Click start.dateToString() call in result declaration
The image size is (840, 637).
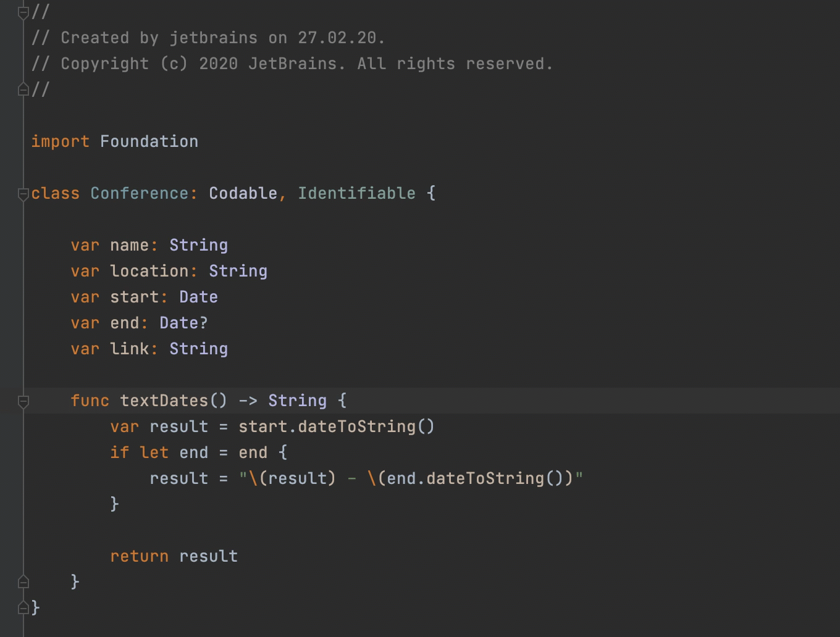pos(336,427)
